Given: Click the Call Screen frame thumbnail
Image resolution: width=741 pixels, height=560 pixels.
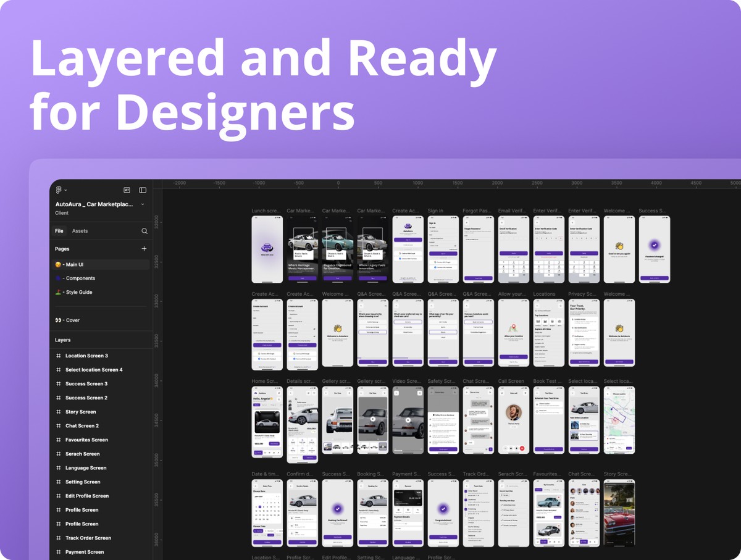Looking at the screenshot, I should pyautogui.click(x=514, y=420).
